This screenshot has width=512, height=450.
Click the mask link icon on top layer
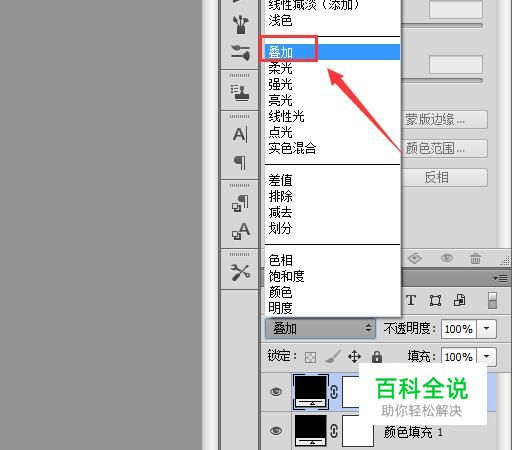pyautogui.click(x=334, y=392)
